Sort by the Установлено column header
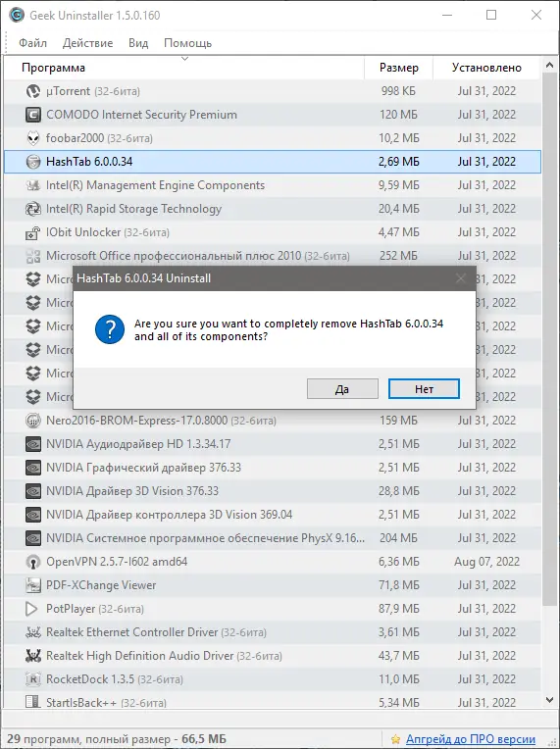560x749 pixels. [486, 68]
